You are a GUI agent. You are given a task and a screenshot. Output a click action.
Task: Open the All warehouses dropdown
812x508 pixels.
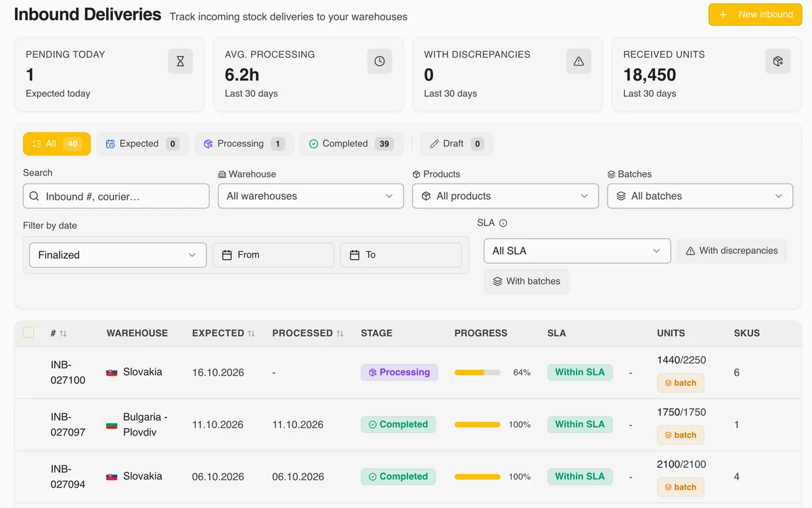(x=311, y=196)
